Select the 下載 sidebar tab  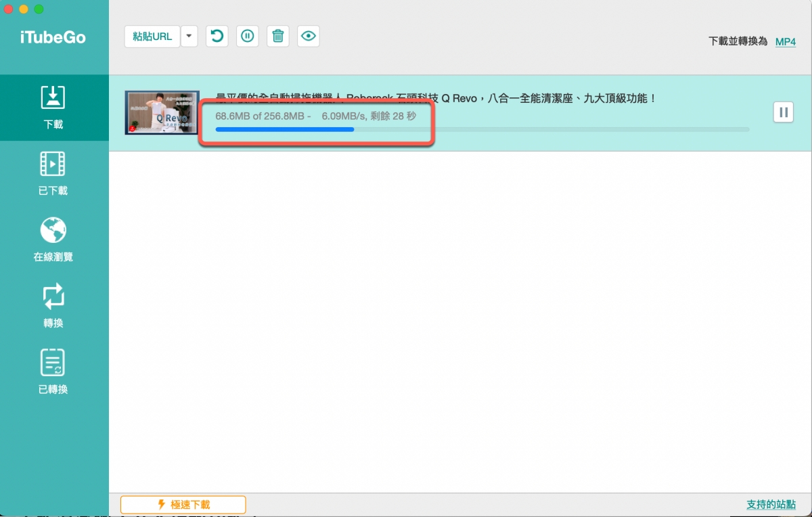(53, 108)
